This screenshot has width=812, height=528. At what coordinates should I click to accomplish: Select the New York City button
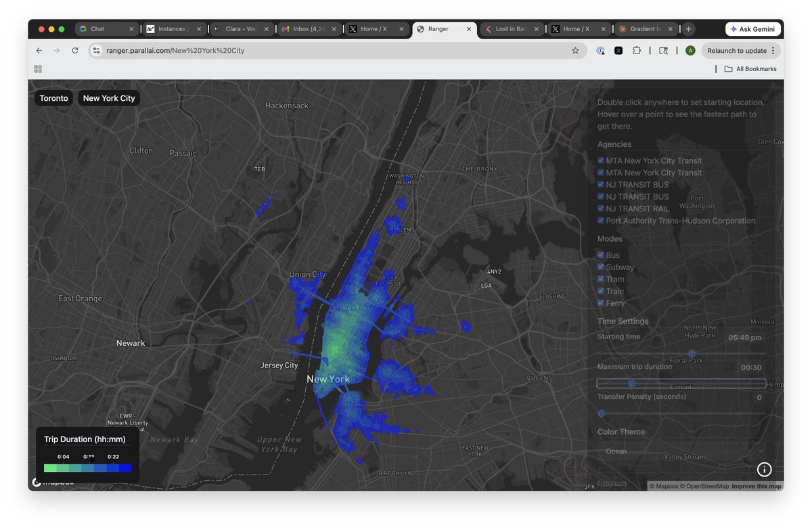point(109,98)
